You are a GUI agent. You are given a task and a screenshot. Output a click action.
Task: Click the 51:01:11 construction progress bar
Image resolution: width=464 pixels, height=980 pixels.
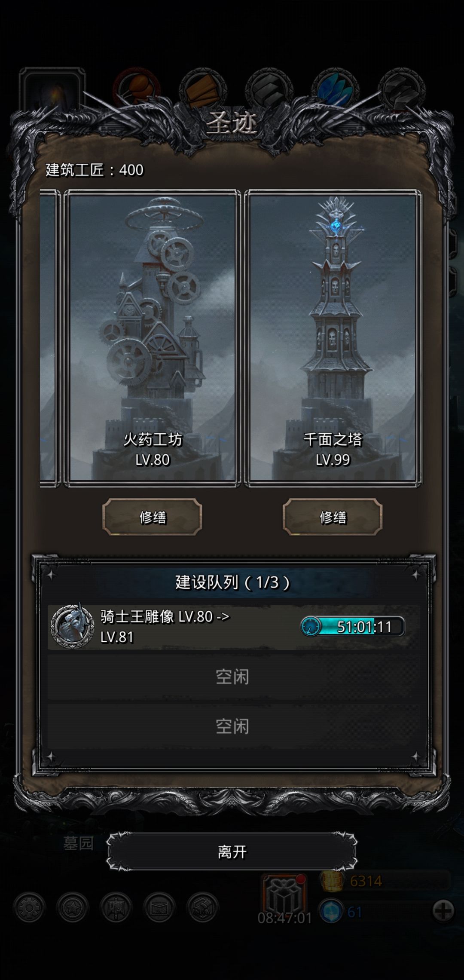click(x=352, y=627)
